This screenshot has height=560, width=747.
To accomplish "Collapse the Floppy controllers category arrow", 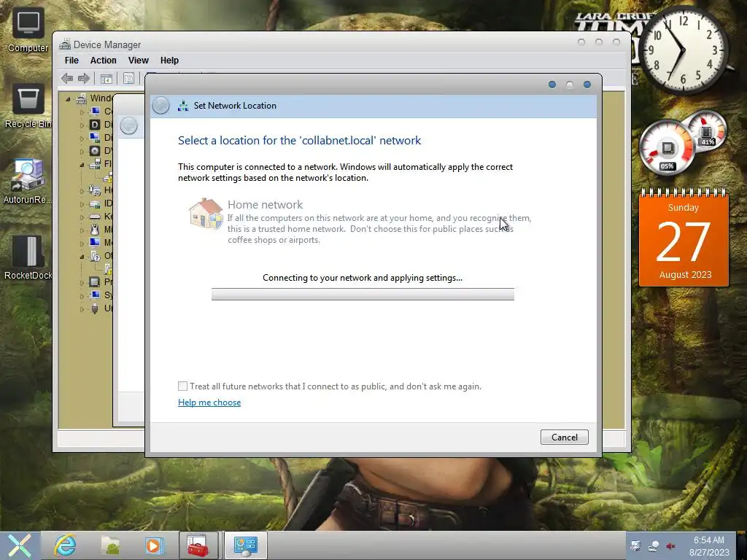I will pyautogui.click(x=82, y=165).
